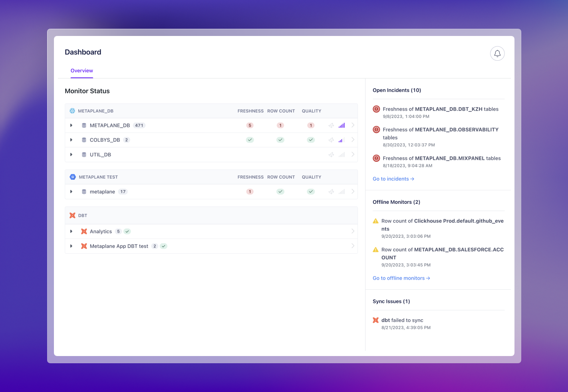Click the dbt icon next to dbt failed to sync
Image resolution: width=568 pixels, height=392 pixels.
375,320
